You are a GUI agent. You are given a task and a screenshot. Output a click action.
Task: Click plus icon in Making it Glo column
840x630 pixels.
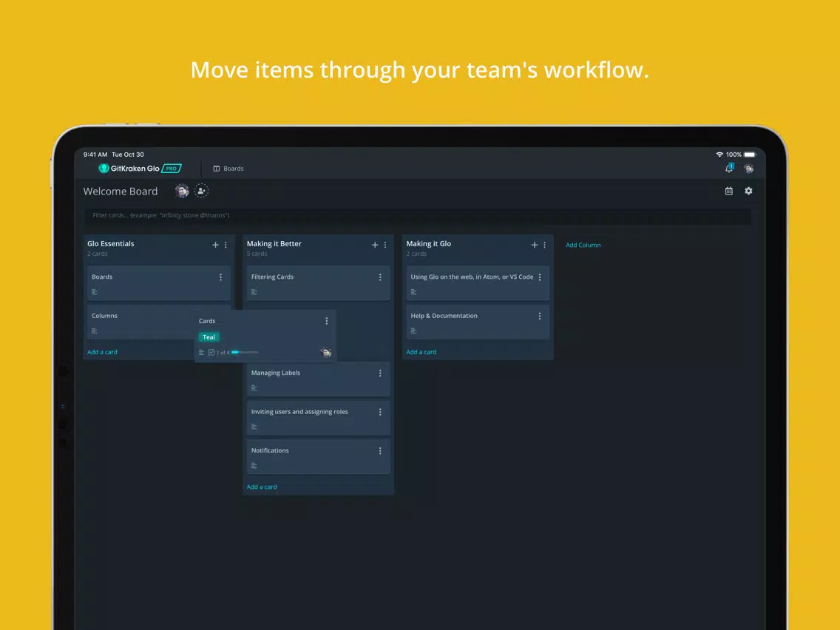(x=535, y=245)
